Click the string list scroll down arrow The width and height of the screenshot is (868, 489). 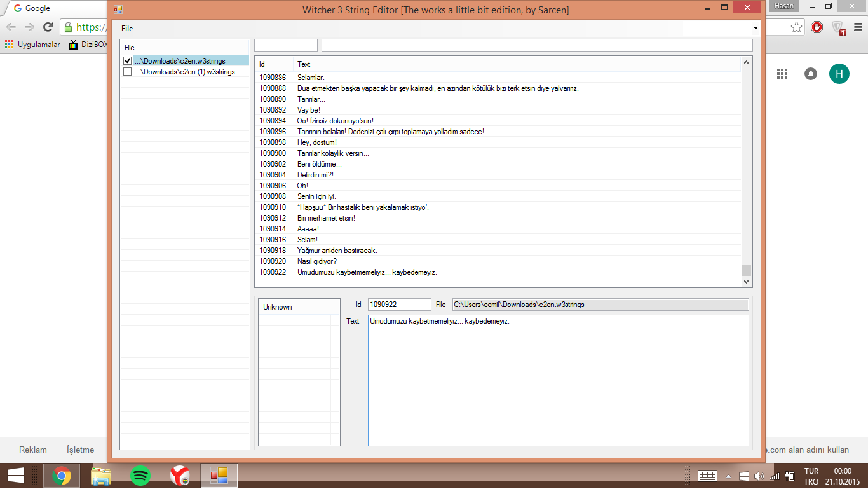747,281
